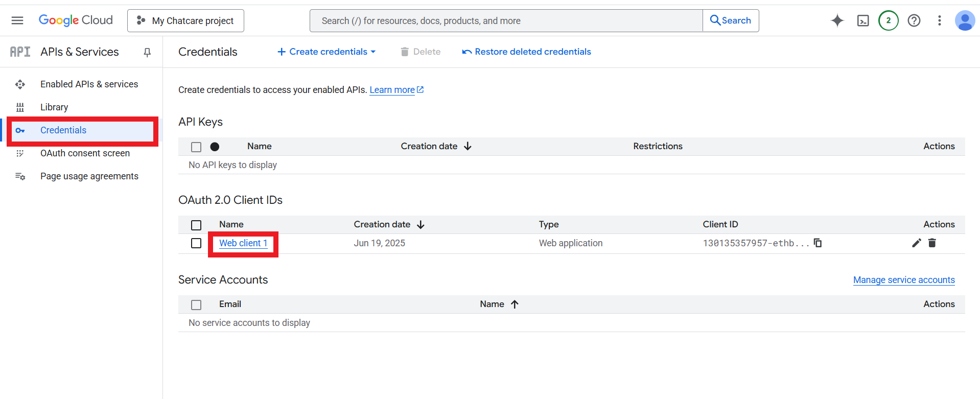
Task: Select all OAuth 2.0 client IDs checkbox
Action: (x=196, y=225)
